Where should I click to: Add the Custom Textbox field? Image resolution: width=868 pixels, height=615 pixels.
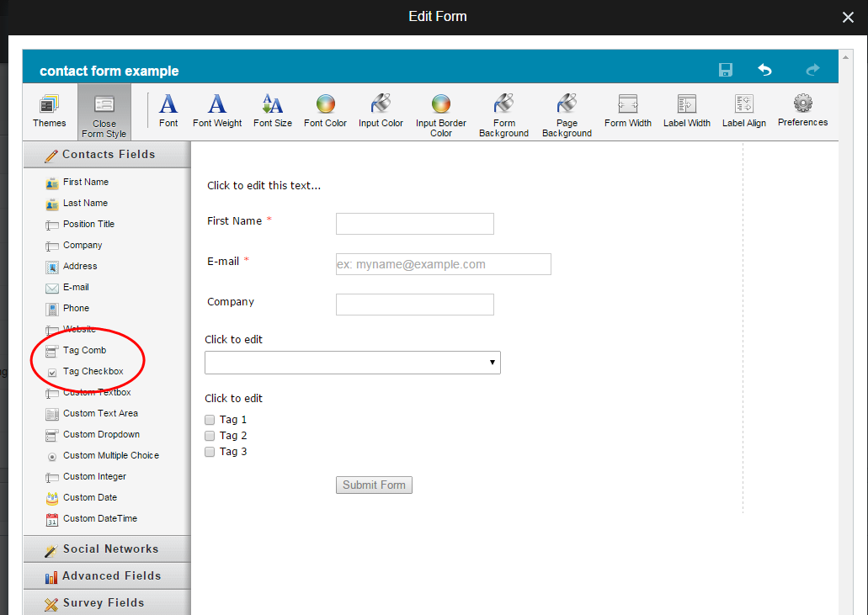point(88,392)
